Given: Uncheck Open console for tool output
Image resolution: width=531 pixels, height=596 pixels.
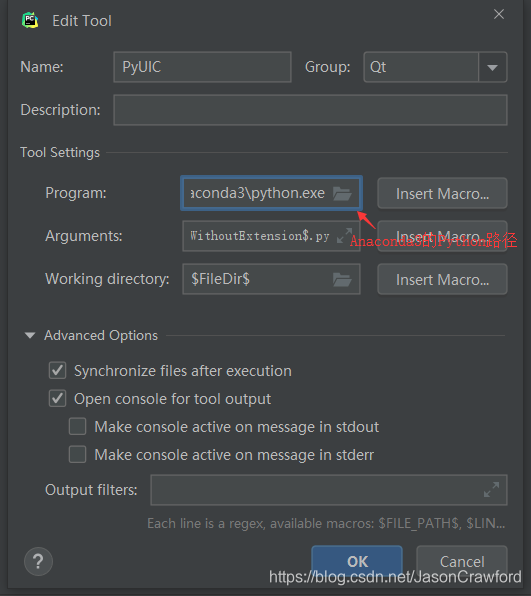Looking at the screenshot, I should click(57, 399).
